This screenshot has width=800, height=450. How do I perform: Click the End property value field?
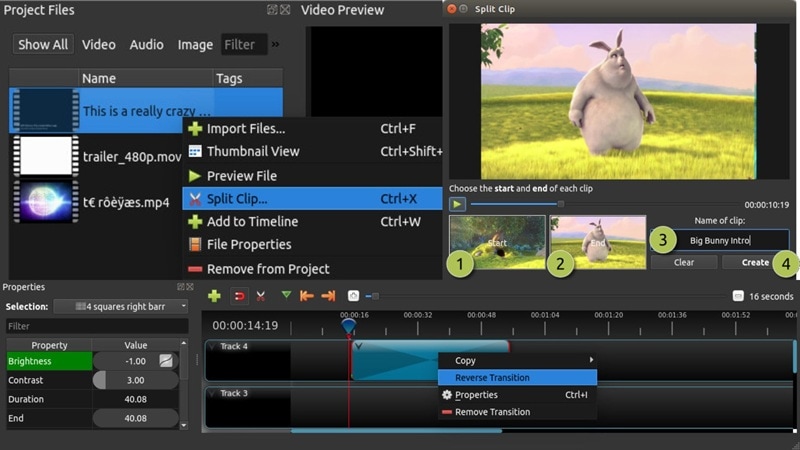pos(135,418)
